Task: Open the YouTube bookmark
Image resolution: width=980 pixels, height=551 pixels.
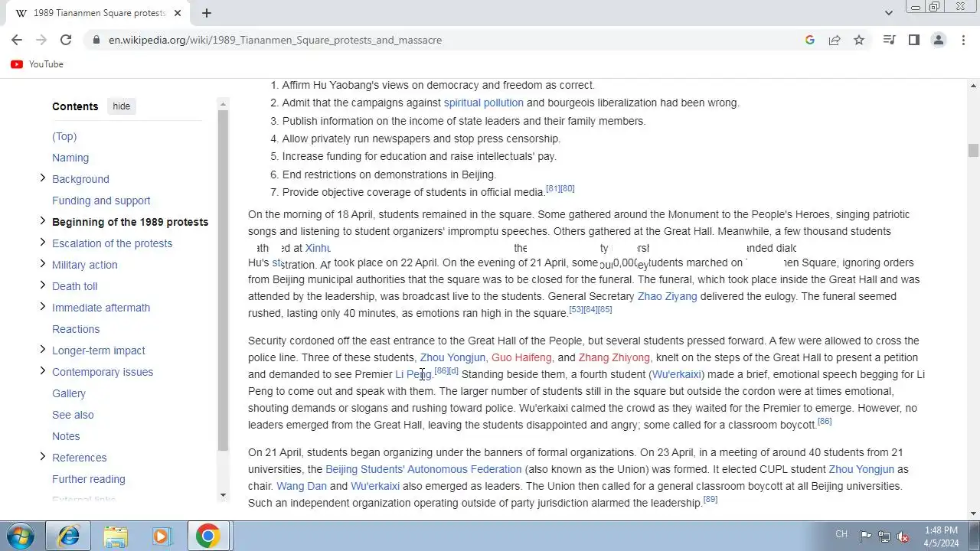Action: click(38, 64)
